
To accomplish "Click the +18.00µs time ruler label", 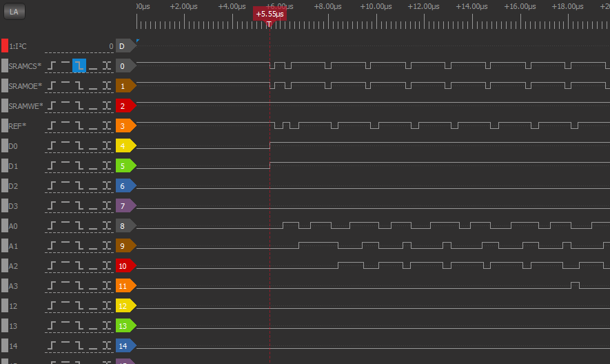I will pyautogui.click(x=567, y=7).
